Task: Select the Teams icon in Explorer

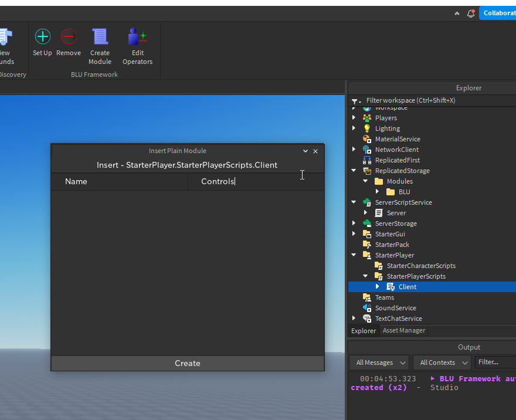Action: pyautogui.click(x=368, y=297)
